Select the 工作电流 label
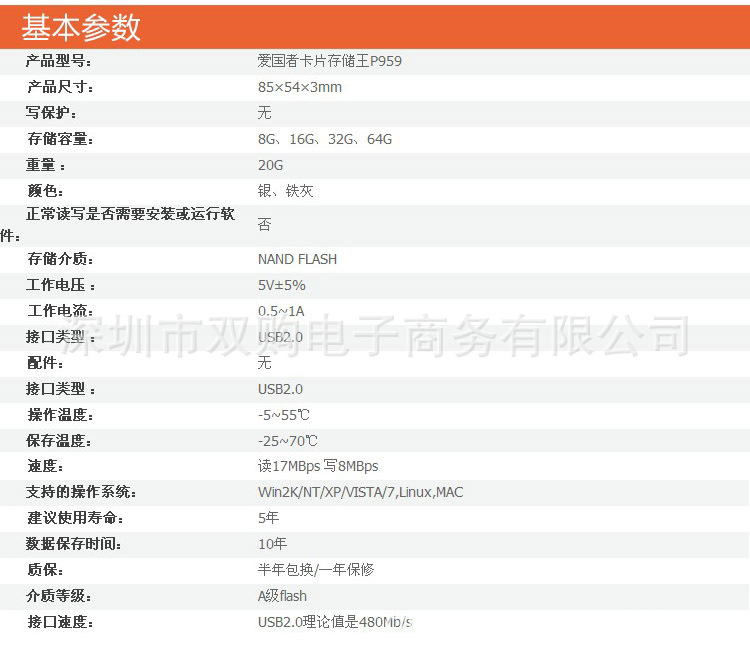Viewport: 750px width, 654px height. click(60, 311)
